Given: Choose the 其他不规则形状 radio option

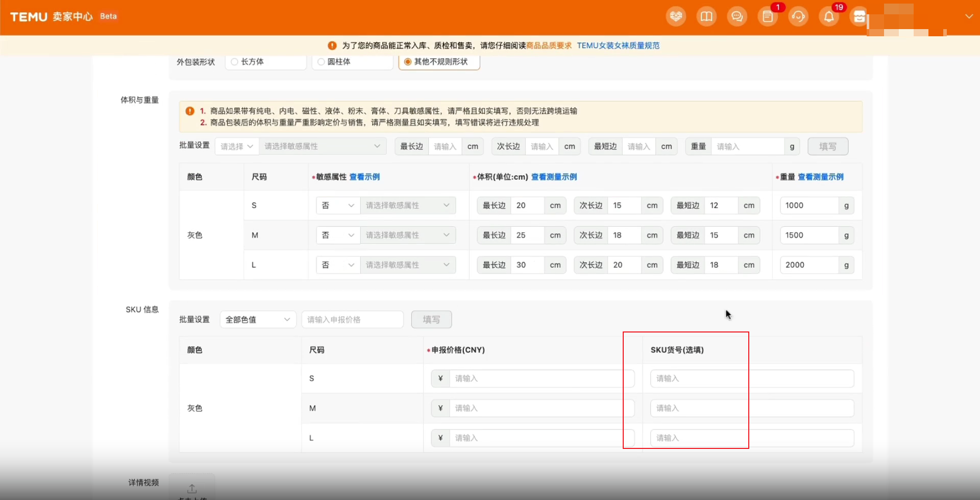Looking at the screenshot, I should (x=408, y=62).
